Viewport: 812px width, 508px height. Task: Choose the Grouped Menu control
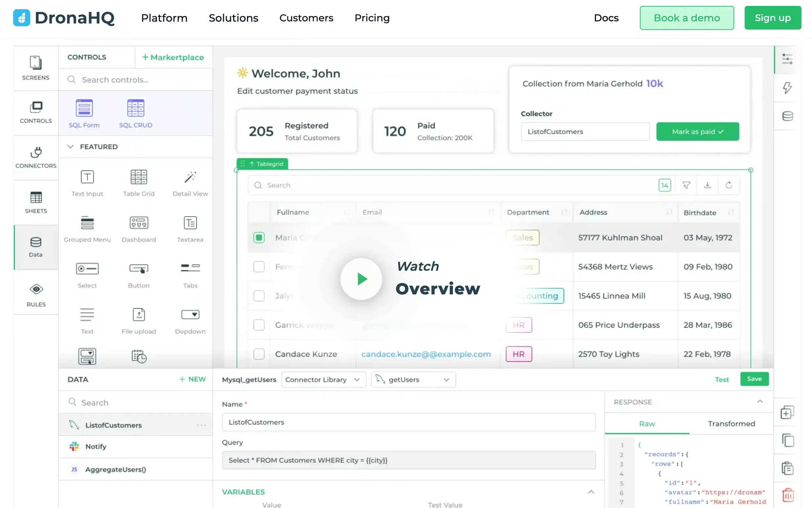[x=87, y=229]
